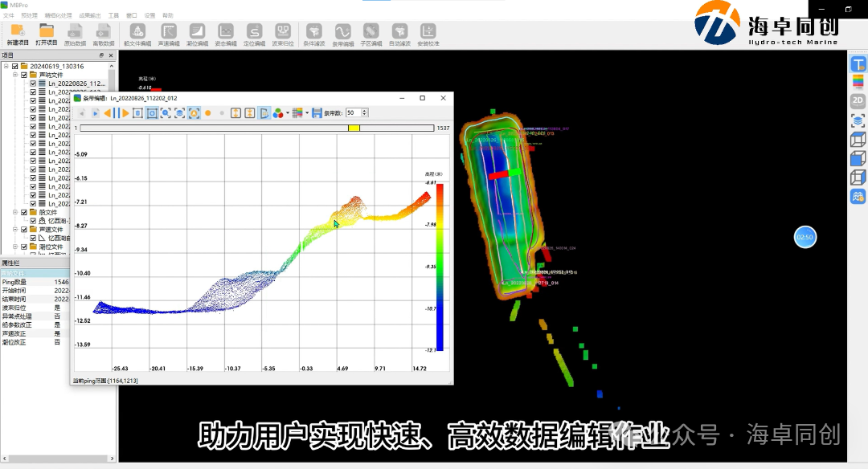Toggle the 声呐文件 folder checkbox
This screenshot has width=868, height=469.
[24, 75]
